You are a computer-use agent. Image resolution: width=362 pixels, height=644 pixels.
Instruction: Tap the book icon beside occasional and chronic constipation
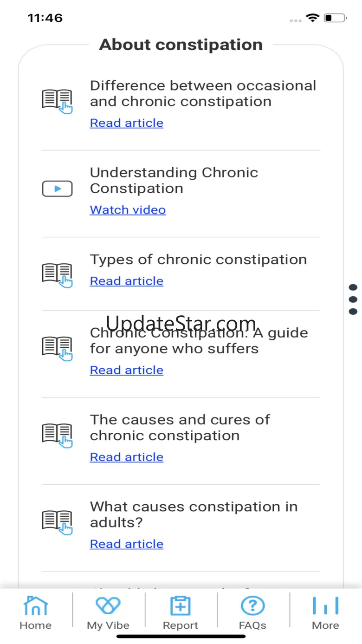[x=58, y=101]
